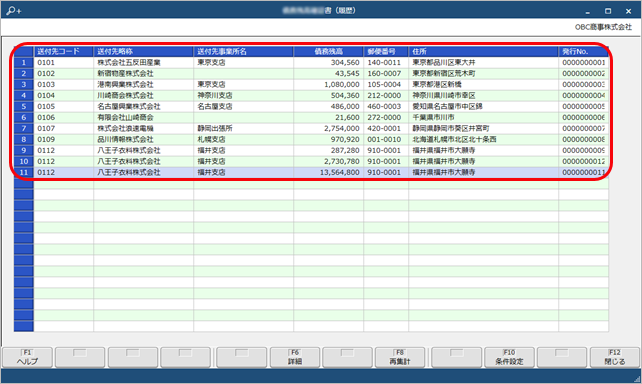Click the 住所 column header
This screenshot has height=384, width=642.
point(483,52)
